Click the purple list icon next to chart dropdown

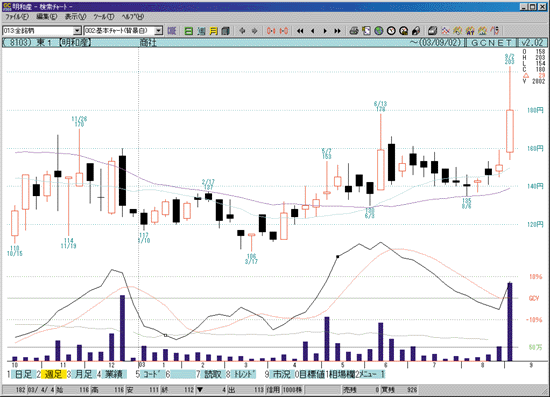(172, 31)
